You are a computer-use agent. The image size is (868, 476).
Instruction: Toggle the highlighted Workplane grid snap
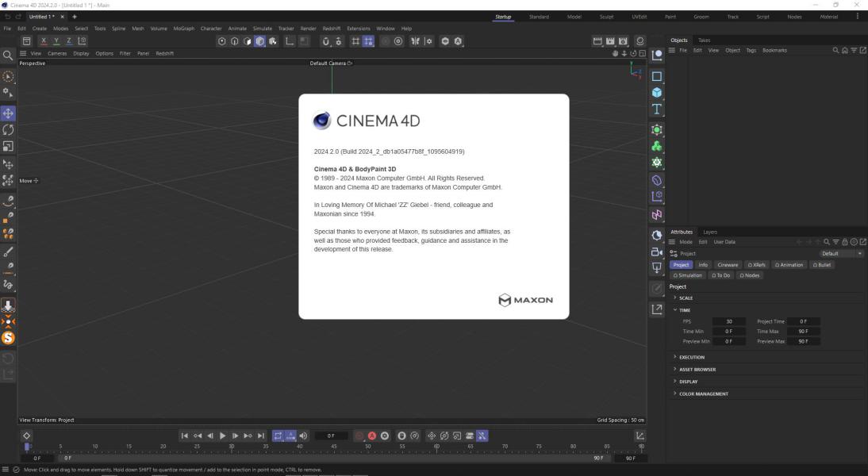(368, 41)
